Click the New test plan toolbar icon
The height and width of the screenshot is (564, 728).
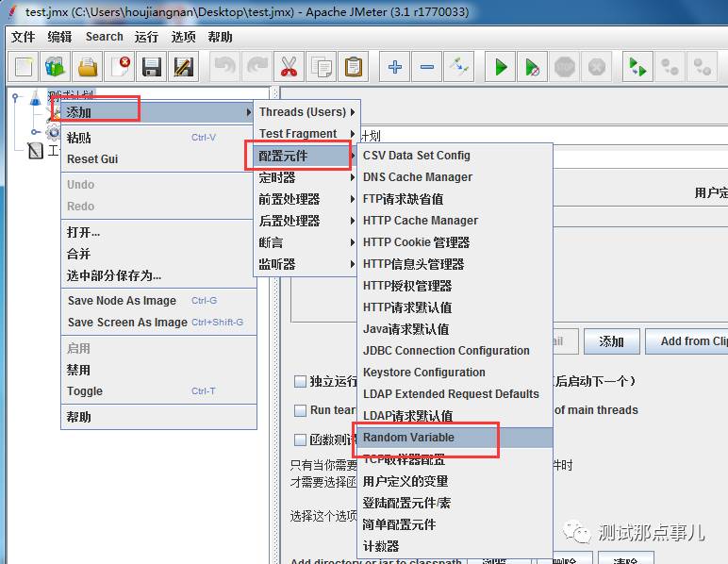24,67
